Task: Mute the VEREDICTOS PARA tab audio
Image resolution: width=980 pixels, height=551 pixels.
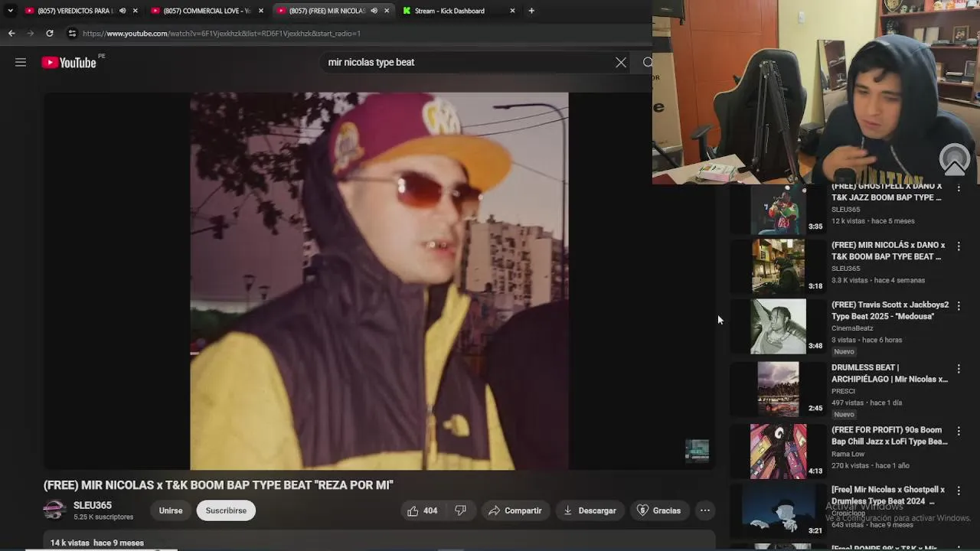Action: click(122, 11)
